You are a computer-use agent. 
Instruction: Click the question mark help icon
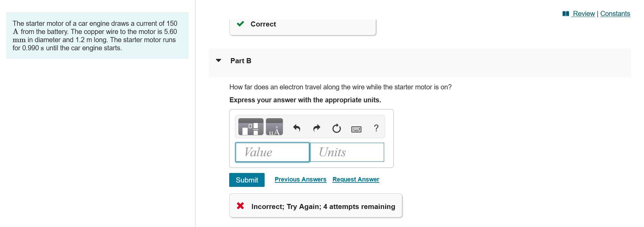(376, 128)
